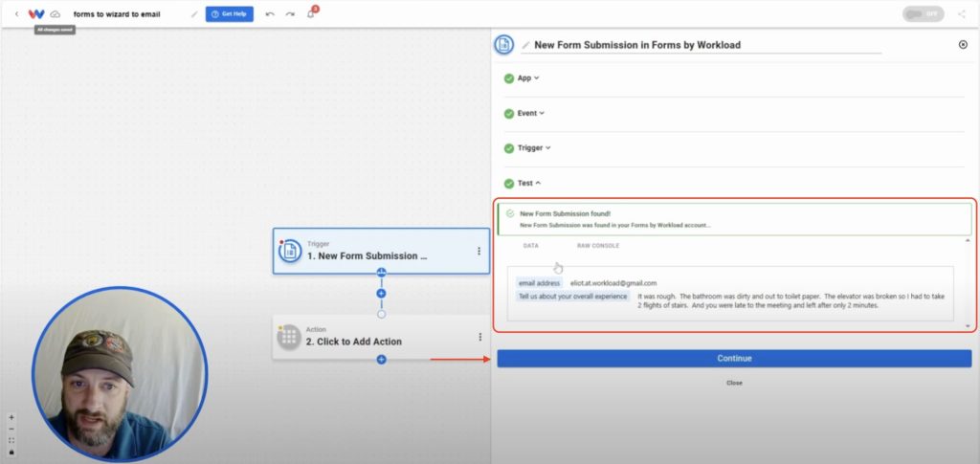Go back using the left arrow
The image size is (980, 464).
16,13
